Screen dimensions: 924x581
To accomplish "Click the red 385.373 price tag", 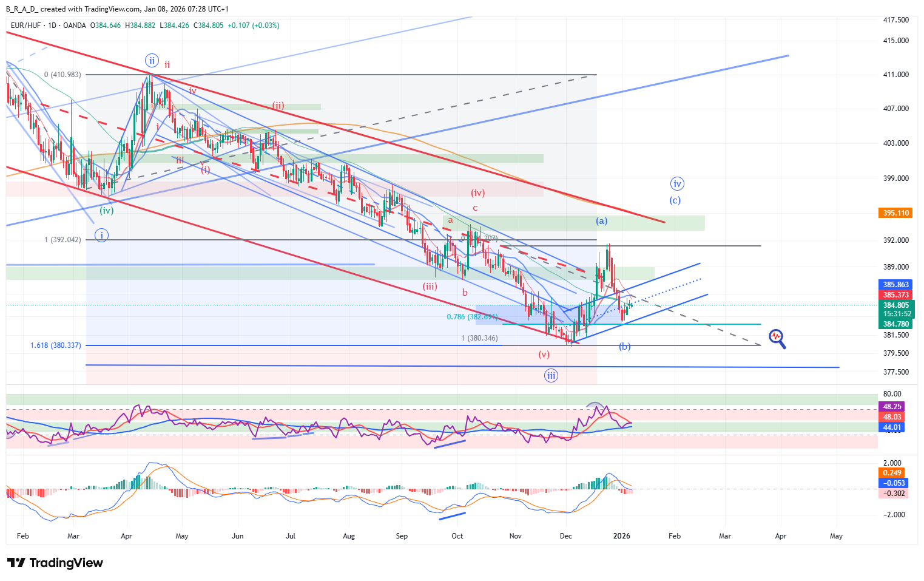I will 895,295.
